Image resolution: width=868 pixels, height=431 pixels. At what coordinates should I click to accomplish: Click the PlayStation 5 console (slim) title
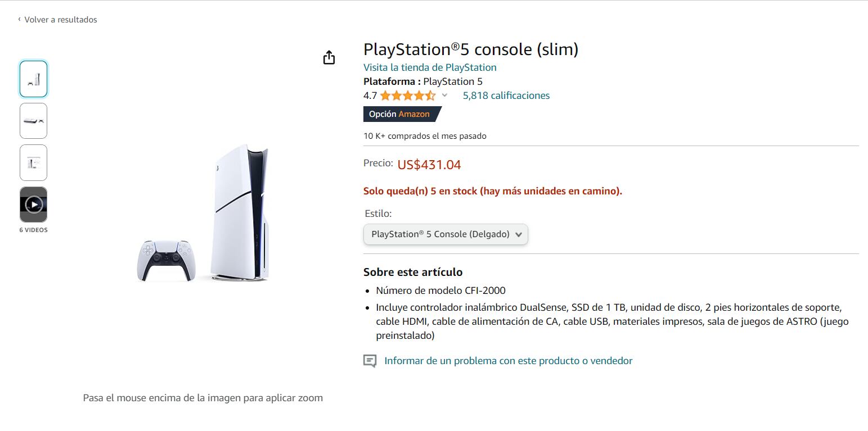click(470, 49)
